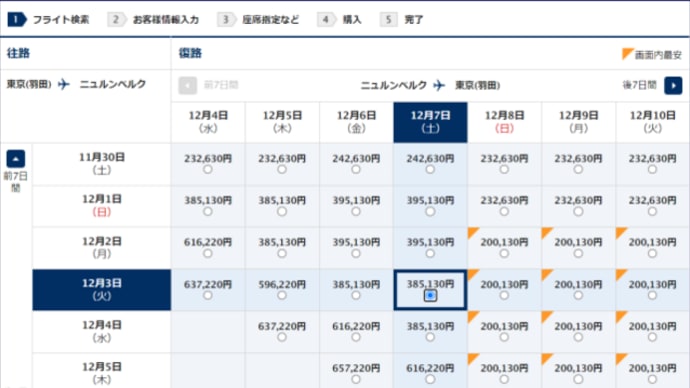Choose the Dec 9 (Mon) return date column

point(579,122)
